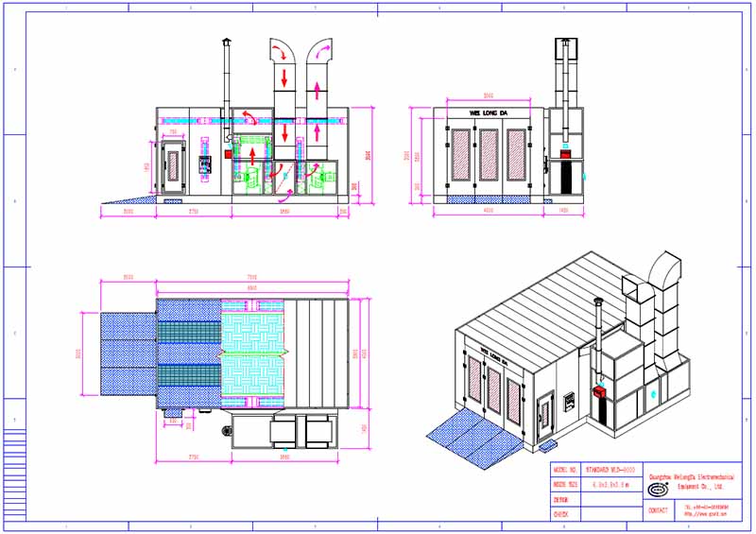
Task: Click the personnel side door on isometric view
Action: coord(545,415)
